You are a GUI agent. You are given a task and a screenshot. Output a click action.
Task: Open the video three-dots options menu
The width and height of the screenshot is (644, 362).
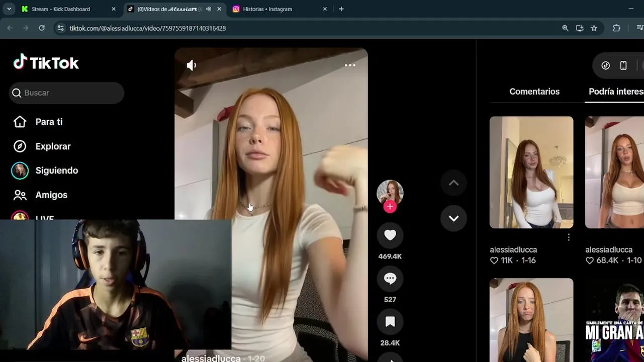350,65
